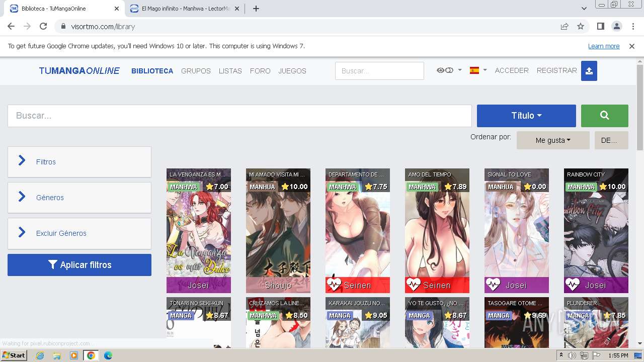Screen dimensions: 644x362
Task: Open the Spanish flag language dropdown
Action: 478,70
